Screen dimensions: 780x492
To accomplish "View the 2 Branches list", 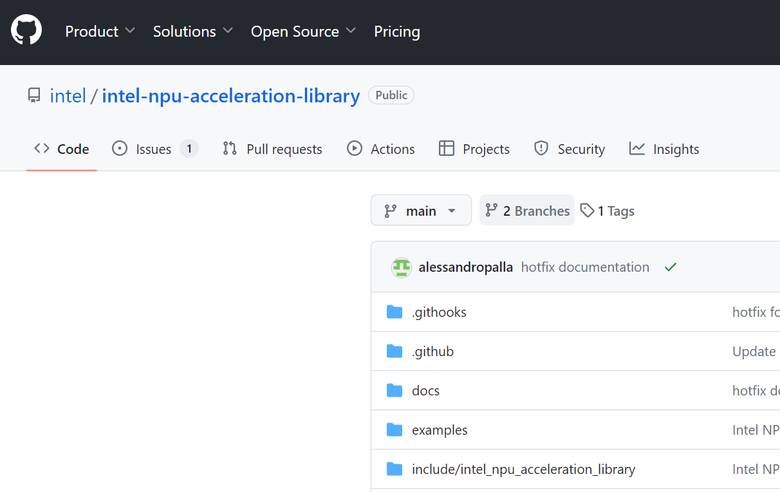I will tap(527, 210).
